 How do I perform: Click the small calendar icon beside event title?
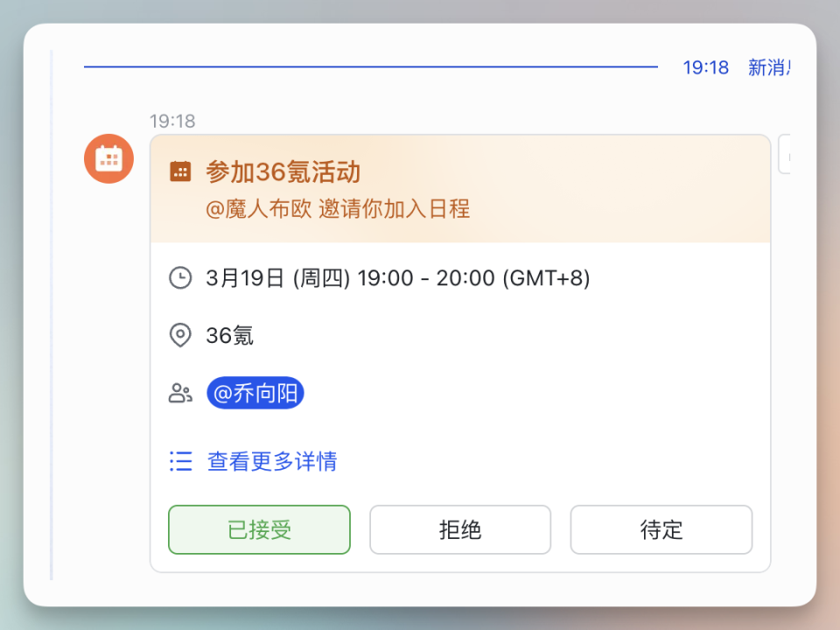[180, 171]
